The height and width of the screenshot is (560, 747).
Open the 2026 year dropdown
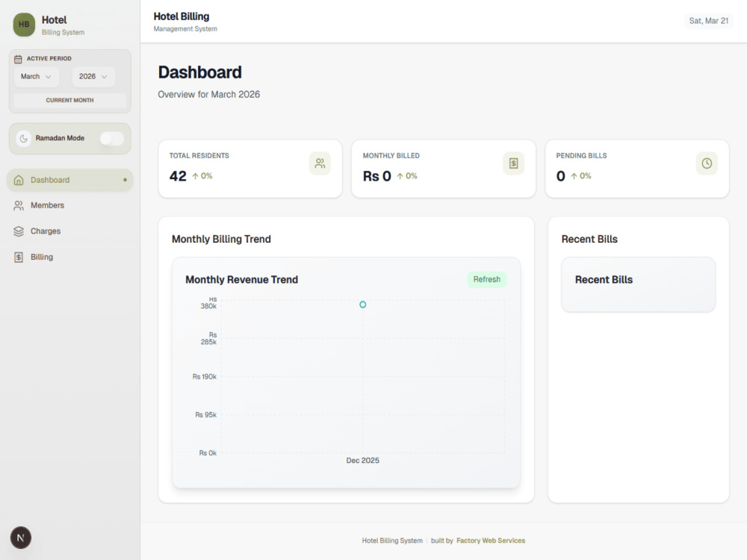point(93,77)
